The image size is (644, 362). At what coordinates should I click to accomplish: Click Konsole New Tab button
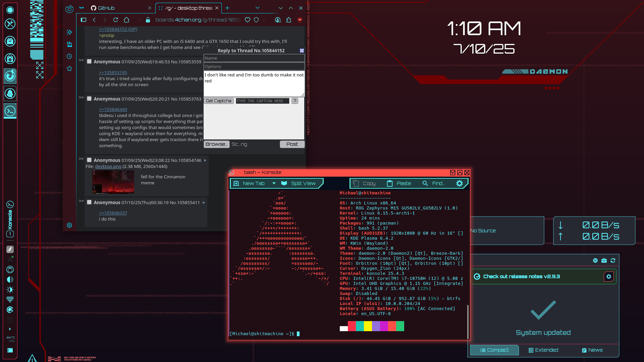pos(249,183)
